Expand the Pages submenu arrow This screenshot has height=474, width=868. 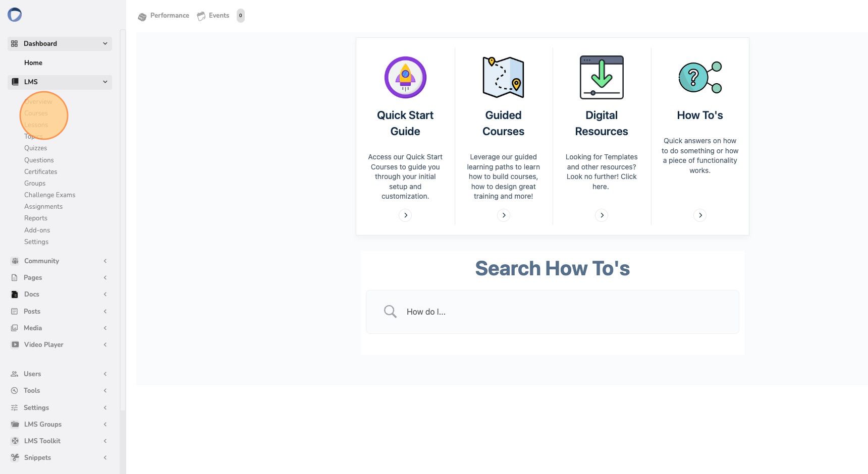pyautogui.click(x=105, y=277)
